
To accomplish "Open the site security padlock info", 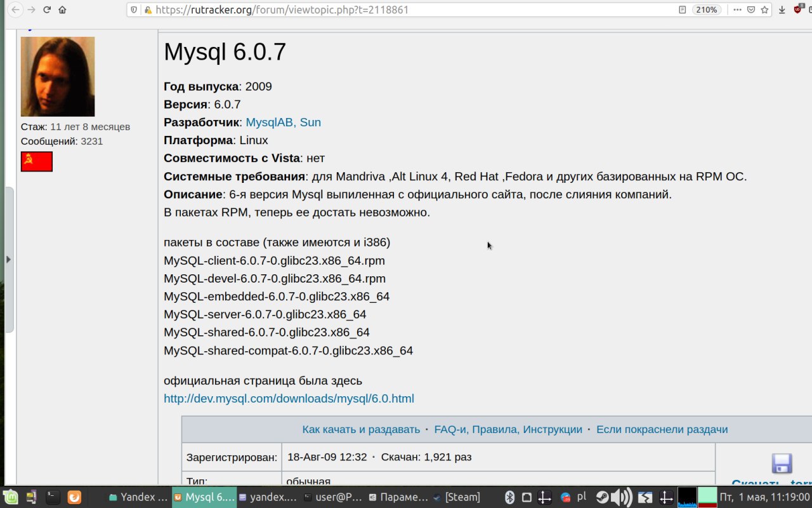I will [x=148, y=10].
